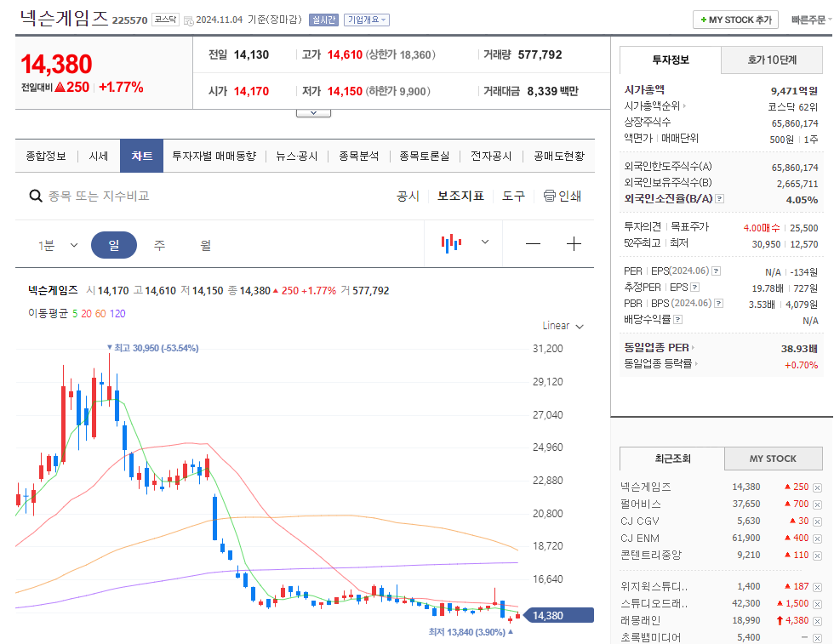The image size is (834, 644).
Task: Click the search magnifier icon
Action: coord(36,197)
